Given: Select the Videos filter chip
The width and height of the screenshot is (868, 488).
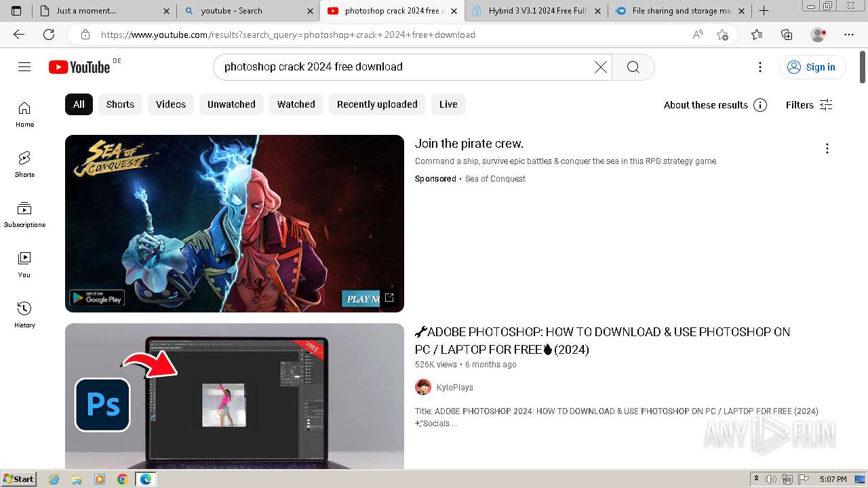Looking at the screenshot, I should pos(171,104).
